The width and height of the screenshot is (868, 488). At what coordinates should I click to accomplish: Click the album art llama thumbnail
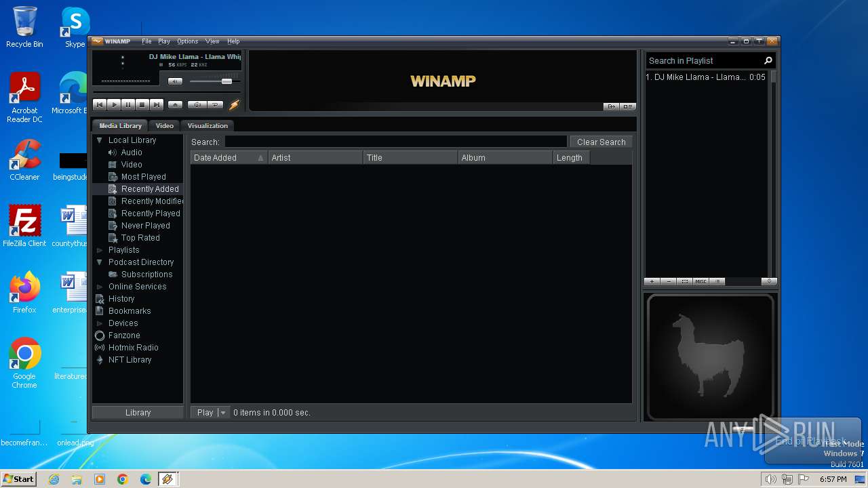pyautogui.click(x=710, y=356)
